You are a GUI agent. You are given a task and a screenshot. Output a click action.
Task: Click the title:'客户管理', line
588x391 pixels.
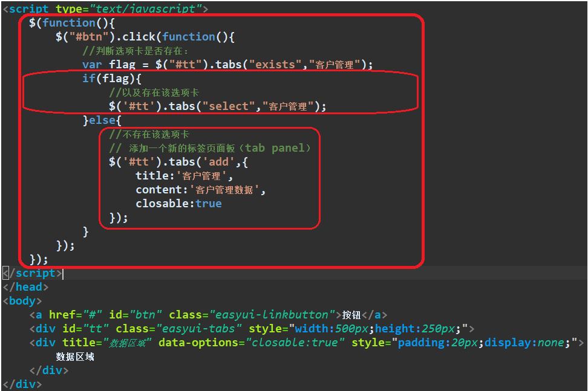[x=184, y=176]
